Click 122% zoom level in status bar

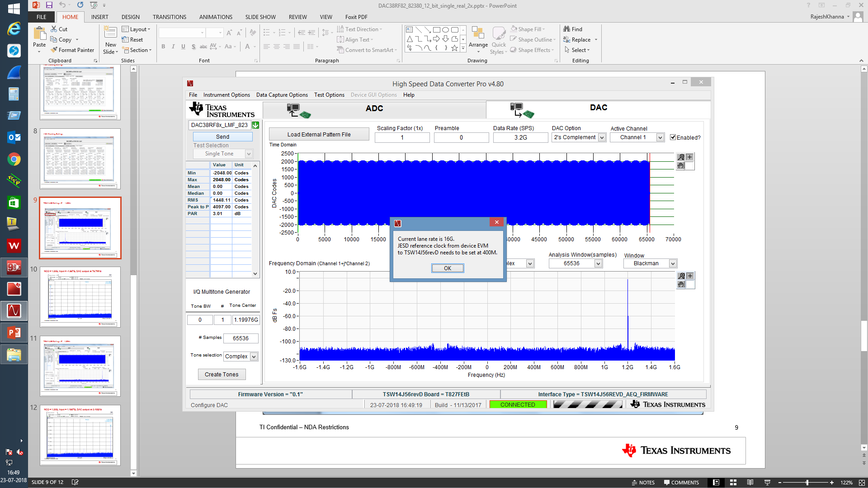[846, 483]
